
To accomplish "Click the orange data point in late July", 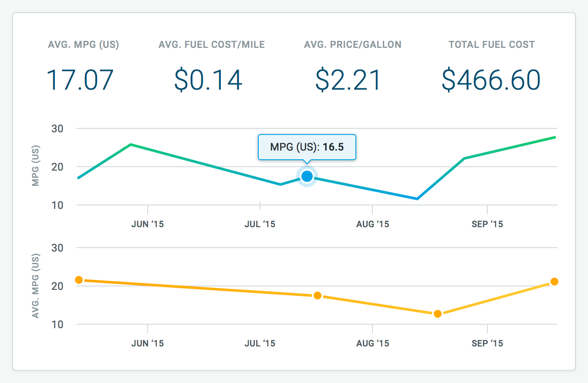I will (318, 296).
